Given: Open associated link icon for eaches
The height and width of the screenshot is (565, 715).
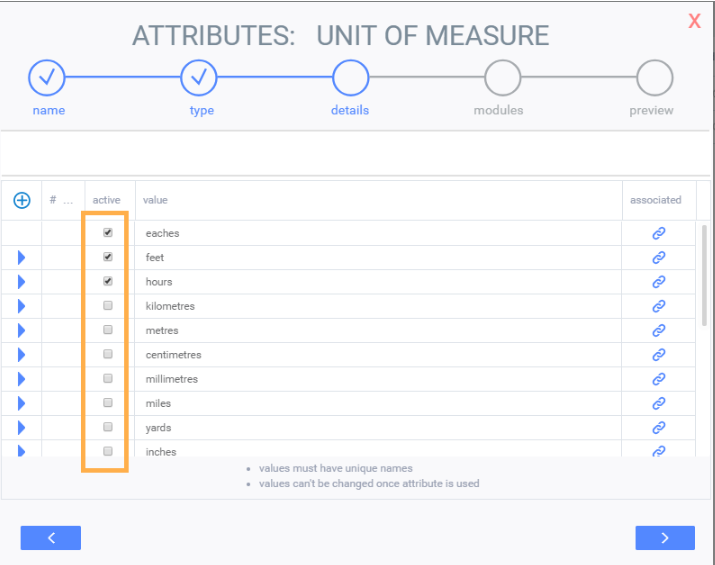Looking at the screenshot, I should click(x=659, y=233).
